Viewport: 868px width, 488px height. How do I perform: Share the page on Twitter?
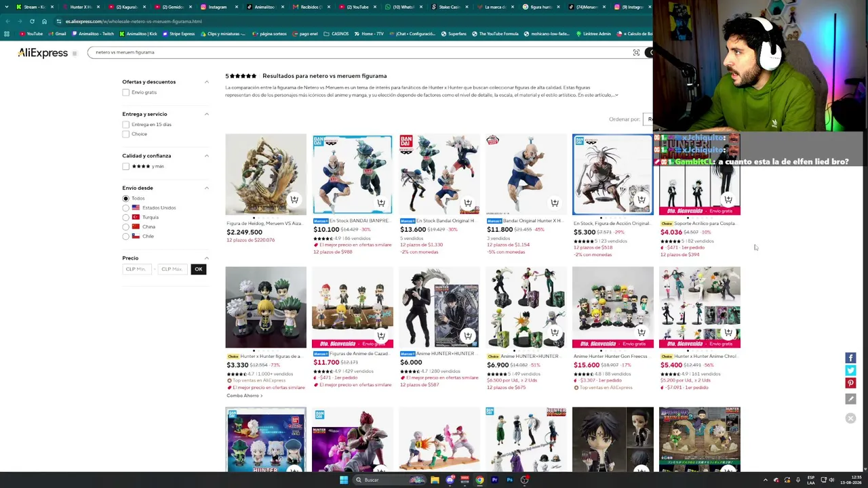coord(850,371)
